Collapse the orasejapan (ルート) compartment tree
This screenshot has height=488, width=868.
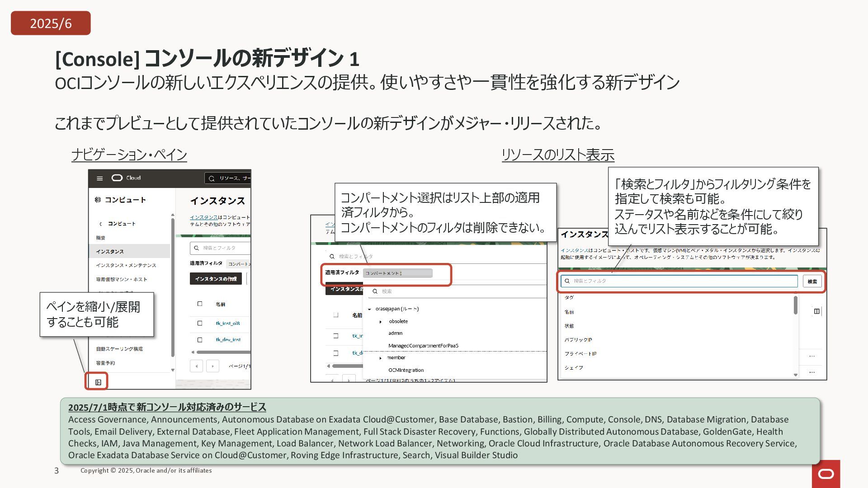pyautogui.click(x=369, y=309)
